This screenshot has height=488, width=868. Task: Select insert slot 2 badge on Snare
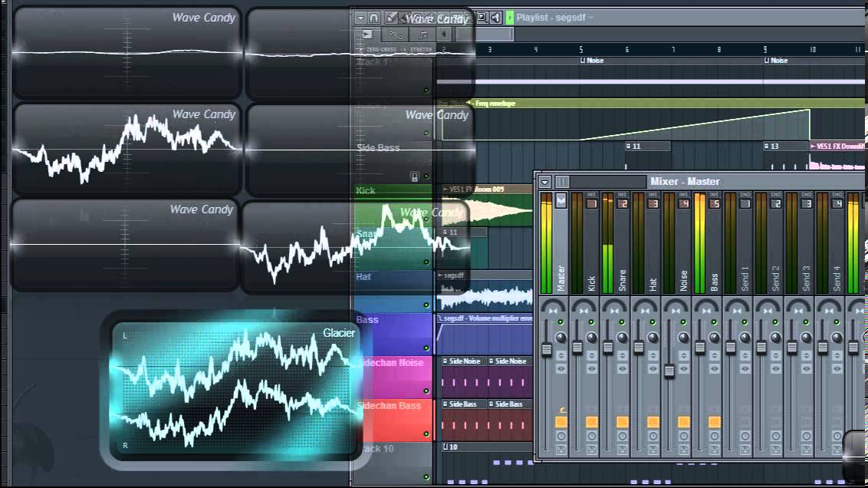(x=622, y=203)
